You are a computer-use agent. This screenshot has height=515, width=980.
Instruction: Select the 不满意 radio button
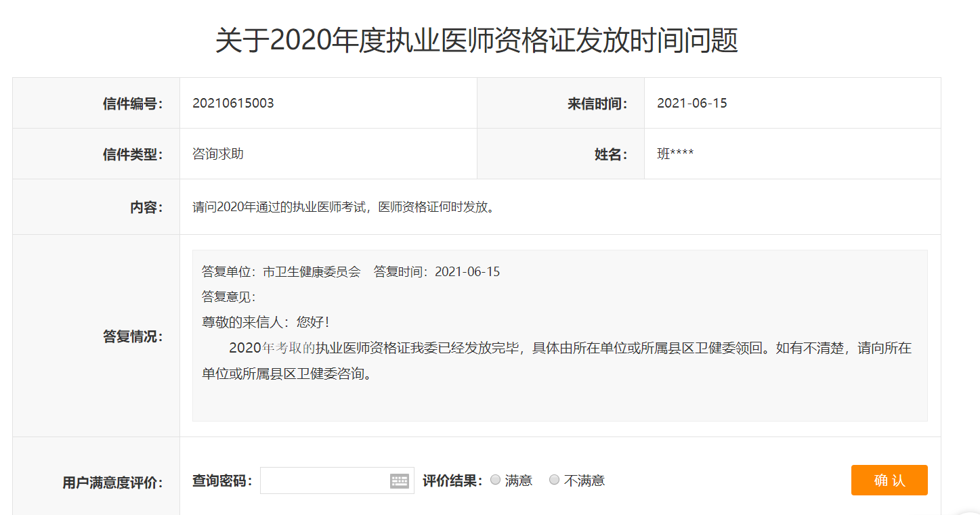(555, 480)
